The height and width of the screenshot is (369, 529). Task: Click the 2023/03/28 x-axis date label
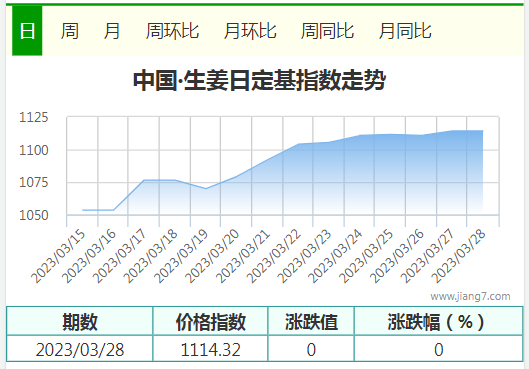coord(459,256)
